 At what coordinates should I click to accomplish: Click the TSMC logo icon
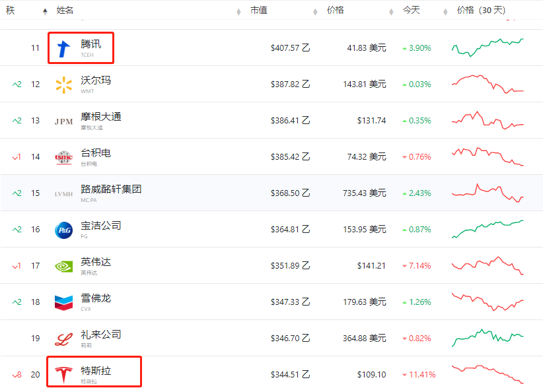(63, 157)
